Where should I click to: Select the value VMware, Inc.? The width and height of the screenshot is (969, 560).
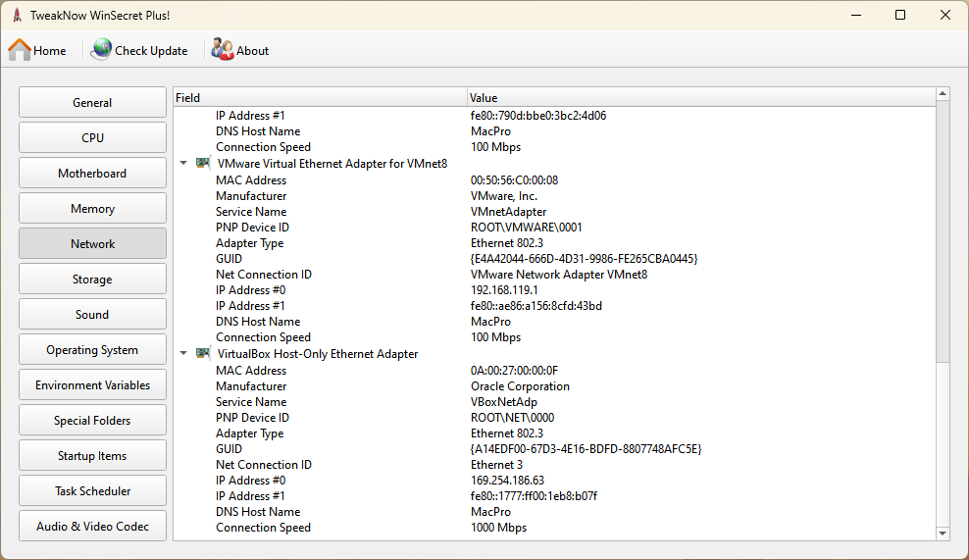(504, 196)
